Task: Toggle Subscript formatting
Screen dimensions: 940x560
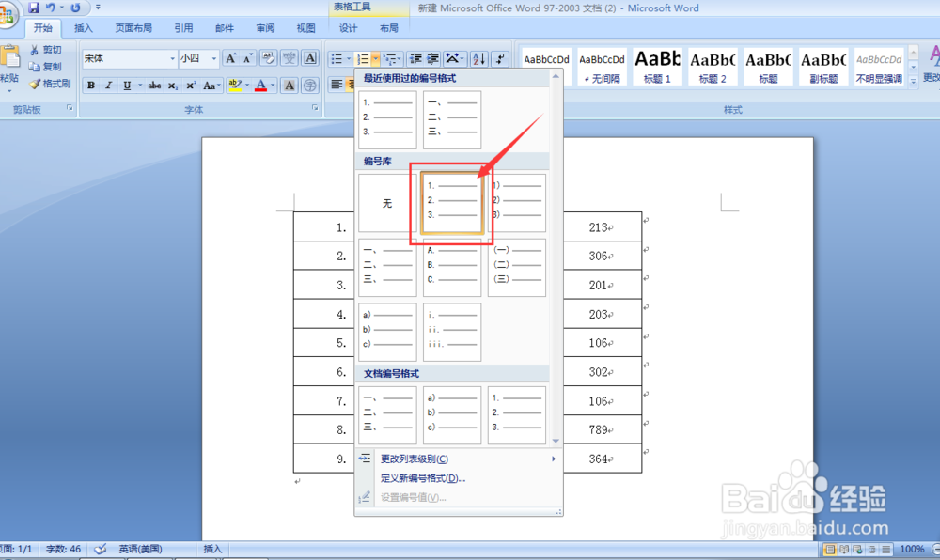Action: [x=173, y=86]
